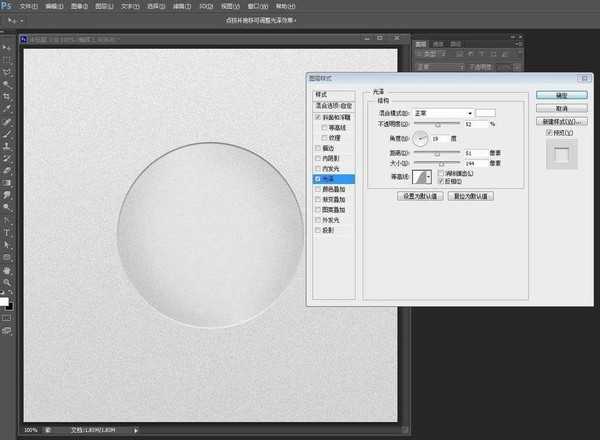
Task: Select the Move tool in toolbar
Action: pyautogui.click(x=7, y=47)
